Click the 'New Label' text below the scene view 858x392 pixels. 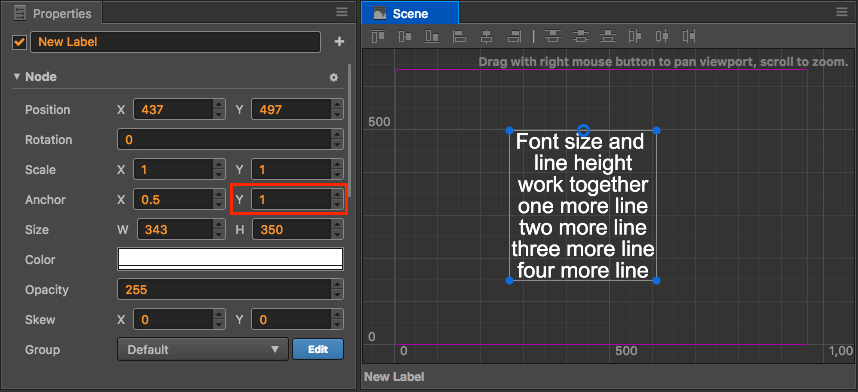pyautogui.click(x=394, y=377)
